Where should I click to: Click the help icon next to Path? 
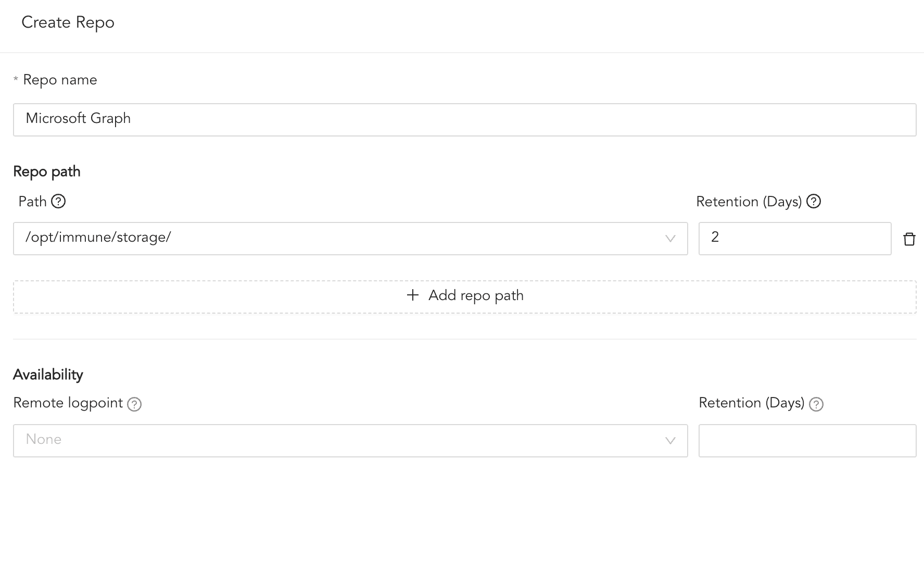tap(58, 201)
